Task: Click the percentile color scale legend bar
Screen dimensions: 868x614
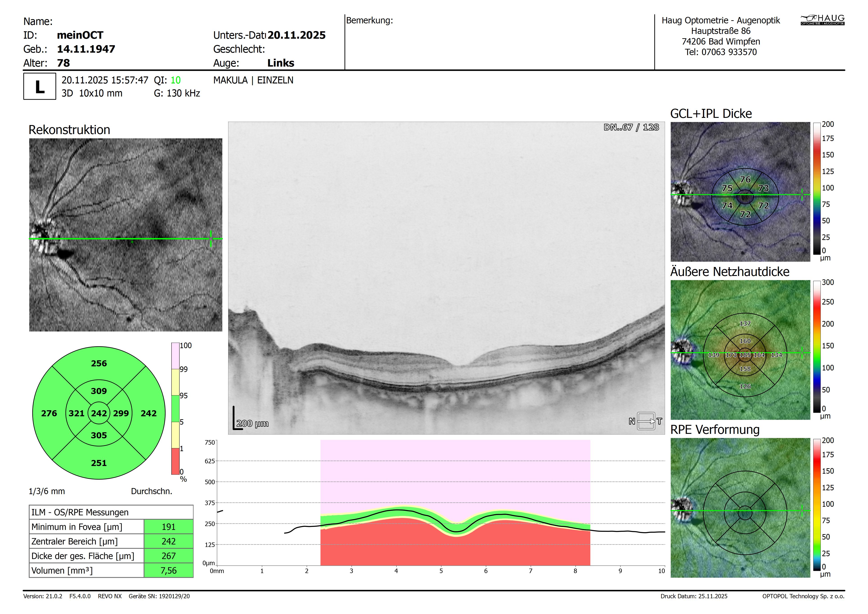Action: coord(175,409)
